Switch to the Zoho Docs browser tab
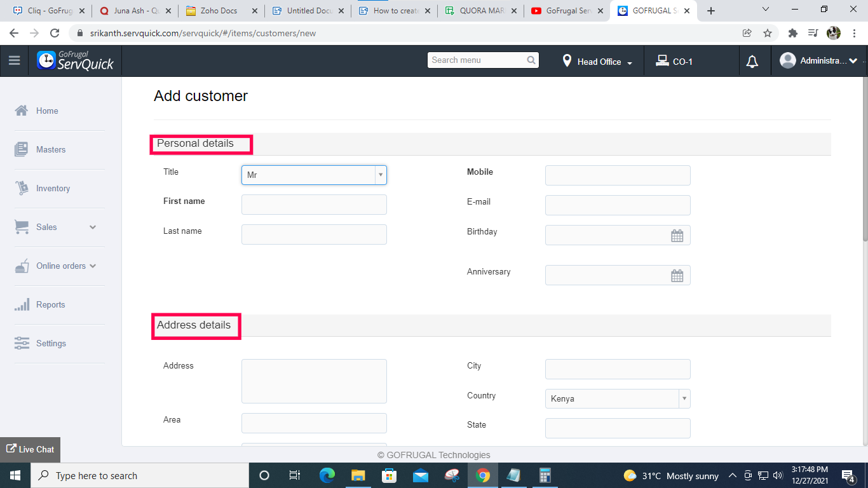The width and height of the screenshot is (868, 488). point(219,11)
